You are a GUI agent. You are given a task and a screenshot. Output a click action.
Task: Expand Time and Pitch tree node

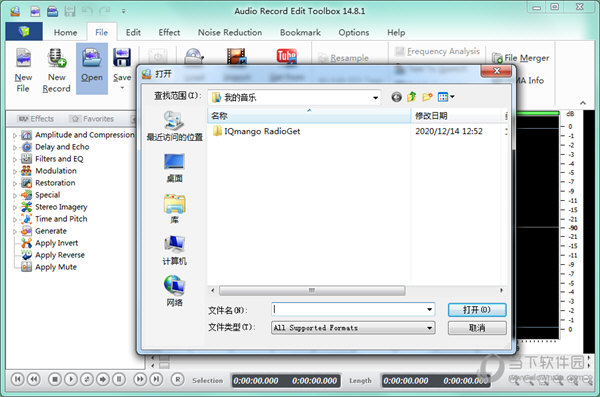tap(15, 219)
